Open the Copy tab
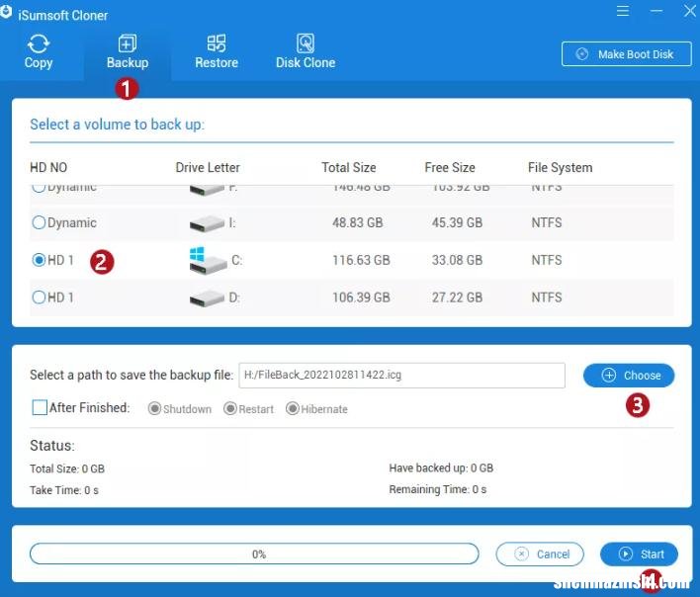Viewport: 700px width, 597px height. (x=39, y=52)
